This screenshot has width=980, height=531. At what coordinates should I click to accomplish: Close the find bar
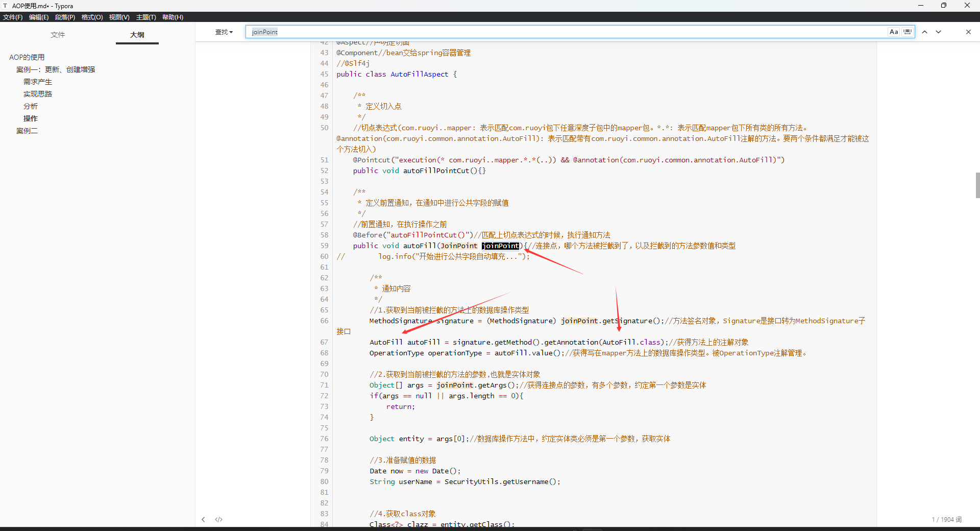coord(968,32)
